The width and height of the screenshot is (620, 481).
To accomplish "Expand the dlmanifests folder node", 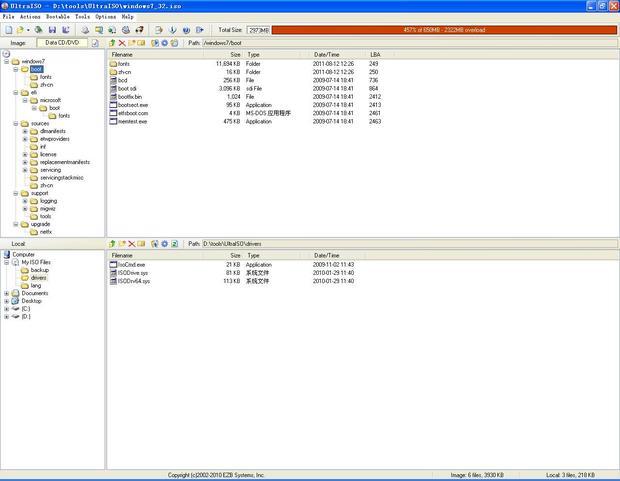I will click(x=25, y=131).
